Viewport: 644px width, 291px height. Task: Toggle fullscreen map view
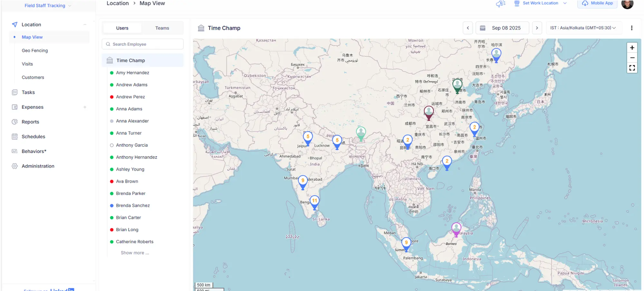632,68
